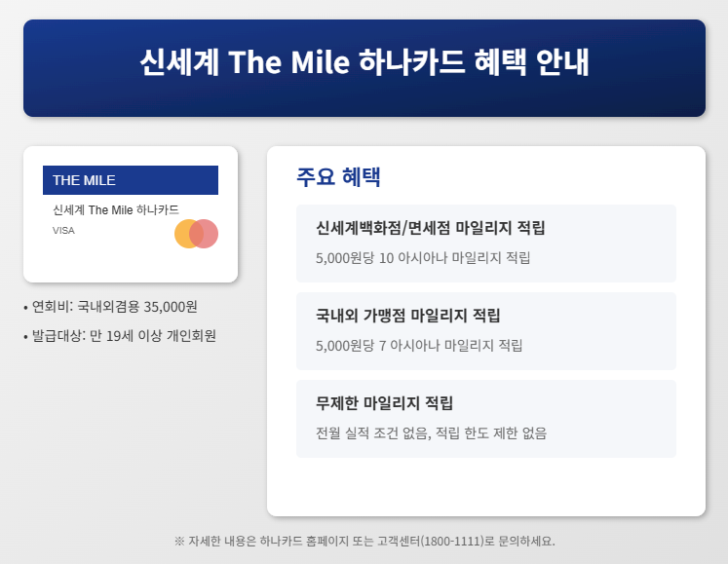Click the 발급대상: 만 19세 이상 개인회원 line
Screen dimensions: 728x564
120,336
